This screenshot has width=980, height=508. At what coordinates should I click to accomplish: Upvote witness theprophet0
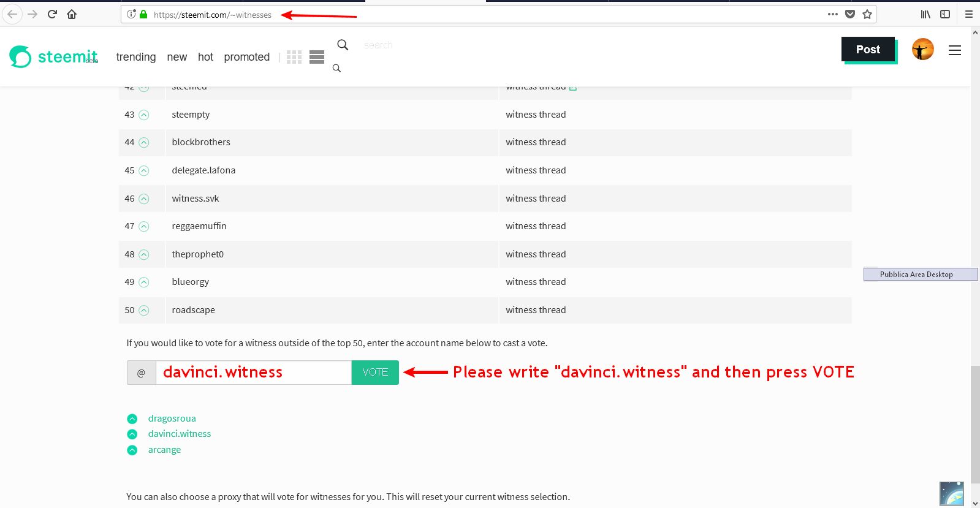click(x=144, y=255)
